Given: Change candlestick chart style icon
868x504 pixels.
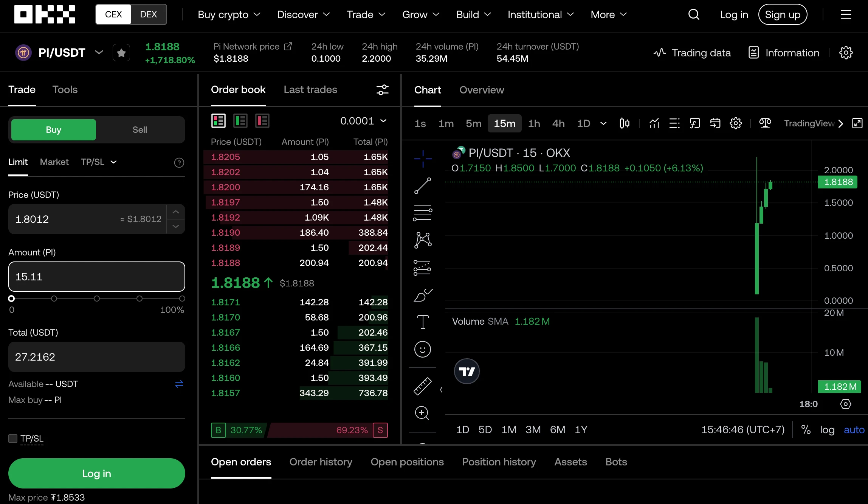Looking at the screenshot, I should [x=625, y=123].
